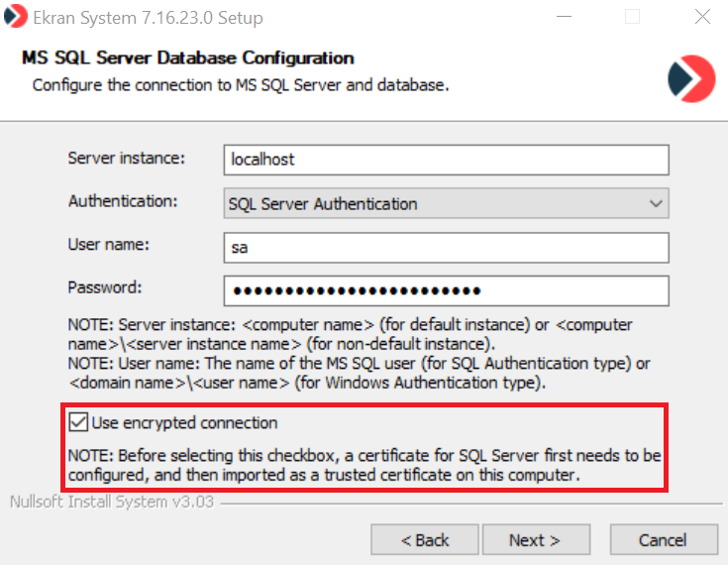Click the "Password:" label
The width and height of the screenshot is (728, 565).
(105, 287)
